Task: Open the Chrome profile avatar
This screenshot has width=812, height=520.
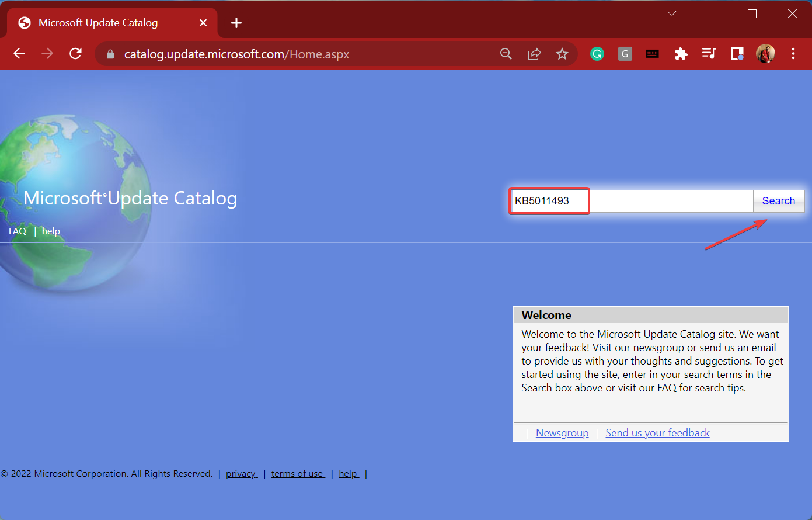Action: (765, 54)
